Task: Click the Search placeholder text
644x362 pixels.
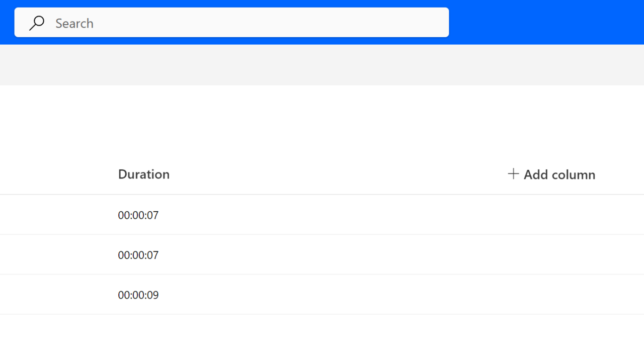Action: tap(74, 23)
